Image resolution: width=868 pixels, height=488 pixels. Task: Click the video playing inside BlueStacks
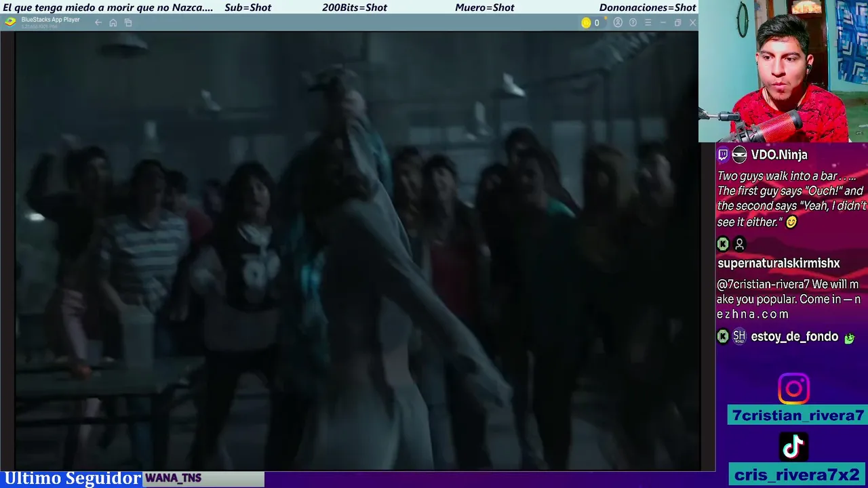(x=357, y=251)
